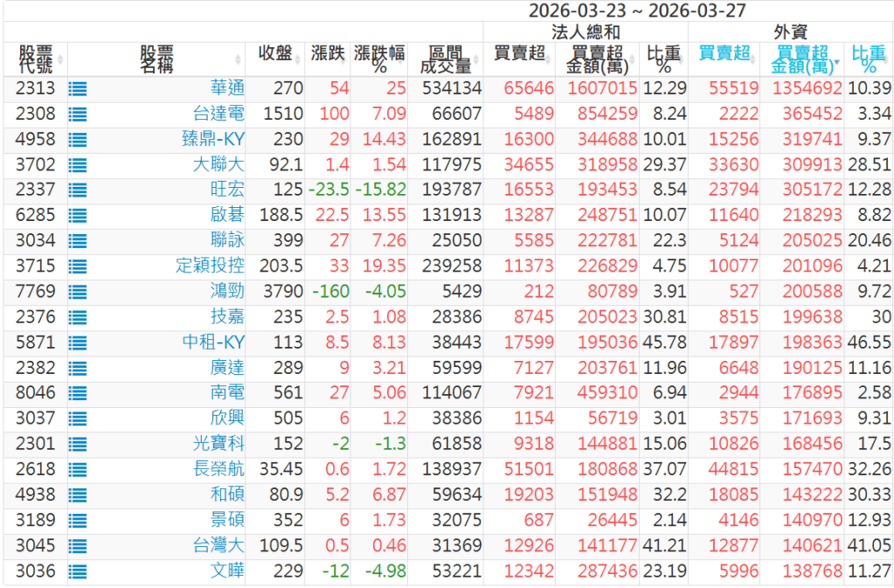Click the list icon beside 聯詠
Image resolution: width=894 pixels, height=588 pixels.
[78, 240]
